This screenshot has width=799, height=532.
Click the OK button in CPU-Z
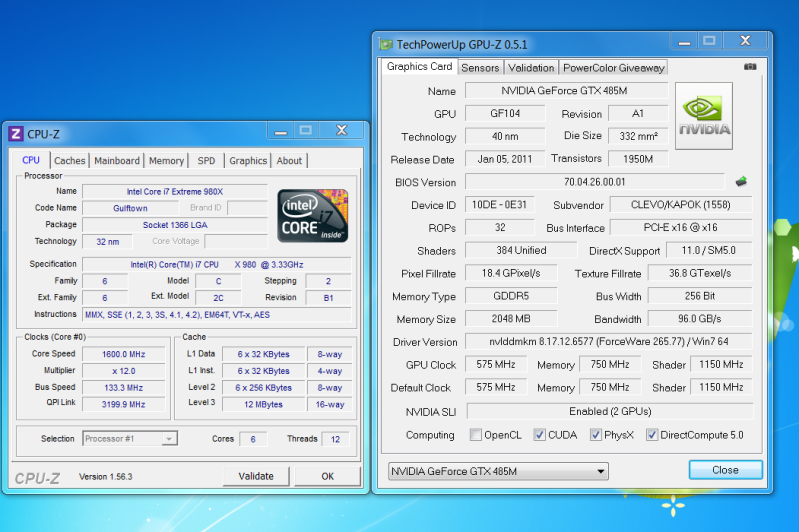pyautogui.click(x=327, y=476)
